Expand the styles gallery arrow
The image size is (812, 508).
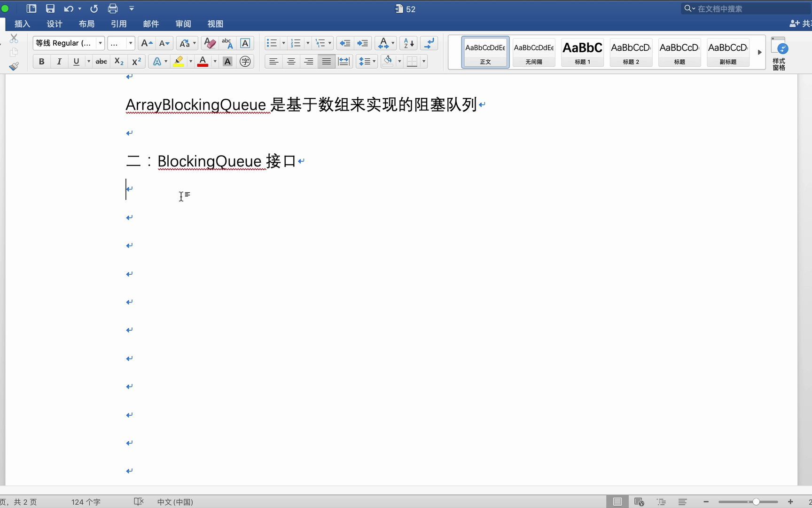[759, 53]
